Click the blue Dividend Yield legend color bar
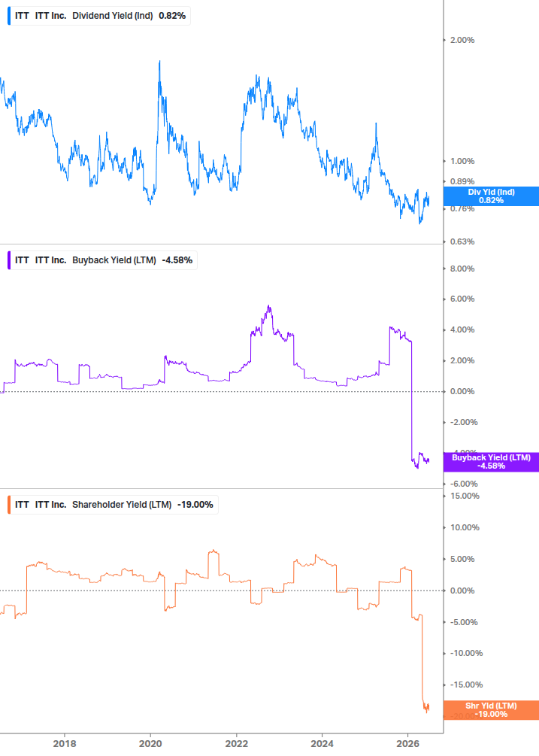539x756 pixels. tap(9, 16)
